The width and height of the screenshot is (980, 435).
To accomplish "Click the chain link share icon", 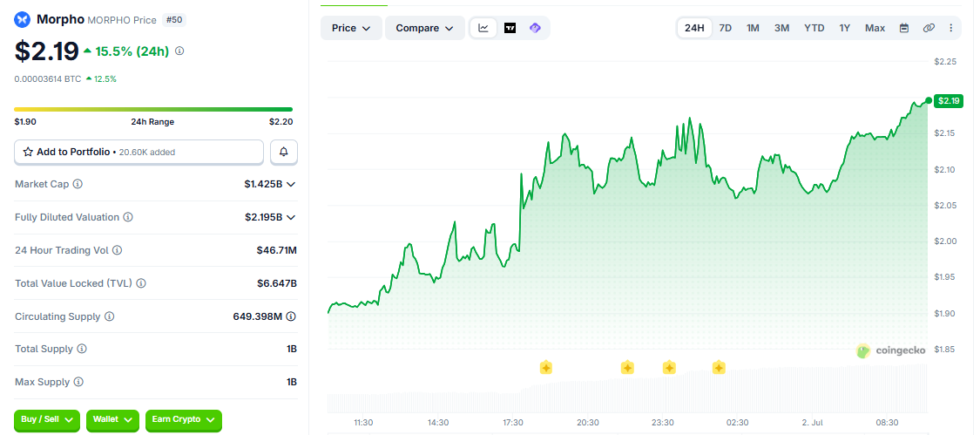I will 929,28.
